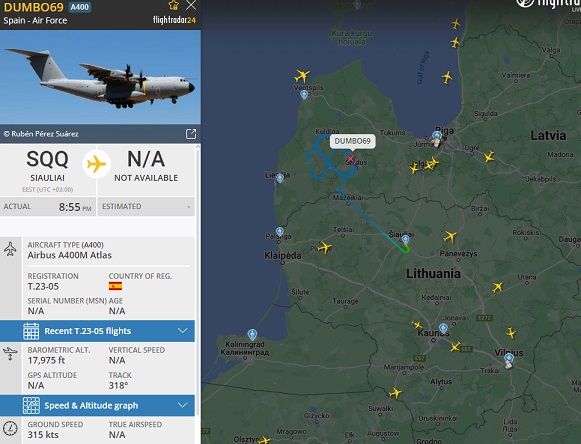Select the Liepaja airport pin
The height and width of the screenshot is (444, 581).
(280, 178)
